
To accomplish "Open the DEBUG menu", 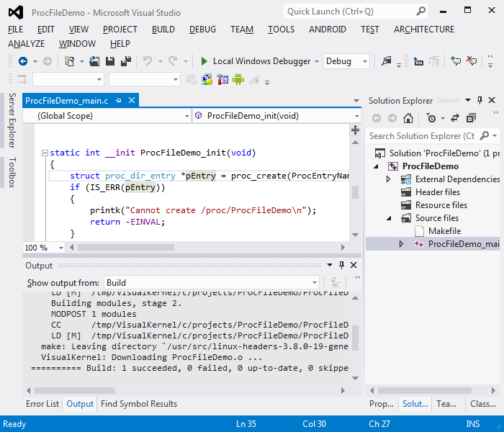I will click(202, 30).
